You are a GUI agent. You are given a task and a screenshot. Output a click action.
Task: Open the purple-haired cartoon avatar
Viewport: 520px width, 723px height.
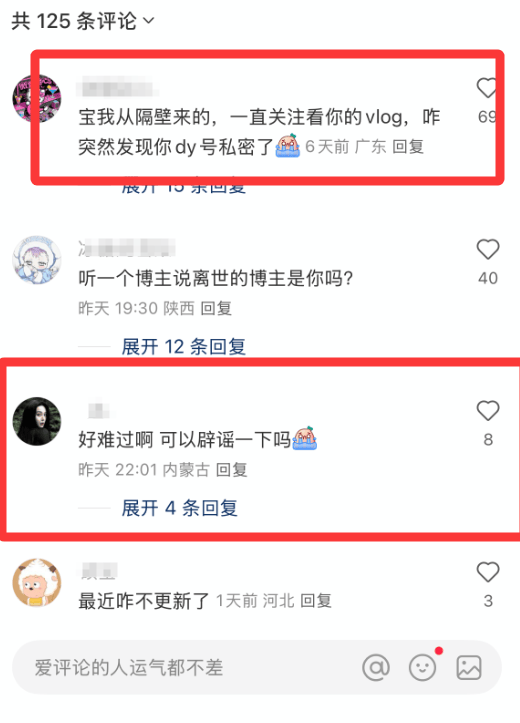37,260
